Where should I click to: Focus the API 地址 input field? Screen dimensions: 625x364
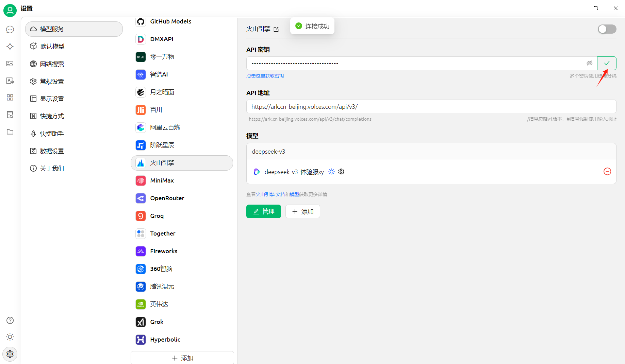431,106
